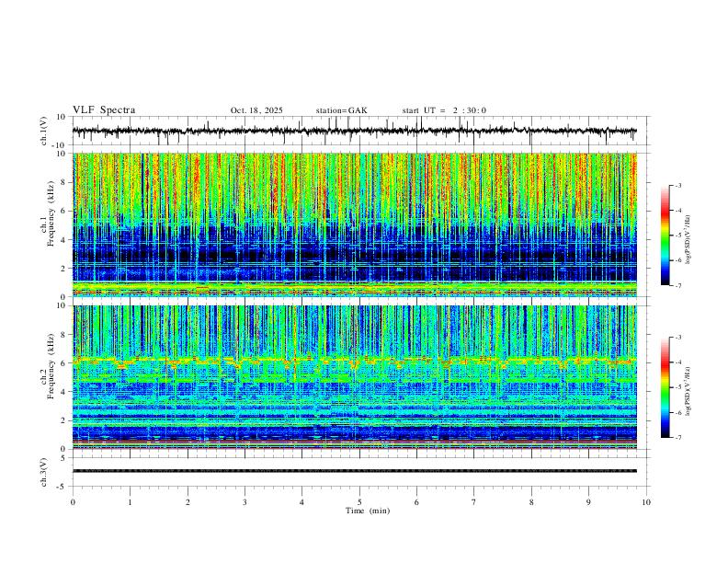Click the "VLF Spectra" plot title
The image size is (728, 563).
coord(104,109)
